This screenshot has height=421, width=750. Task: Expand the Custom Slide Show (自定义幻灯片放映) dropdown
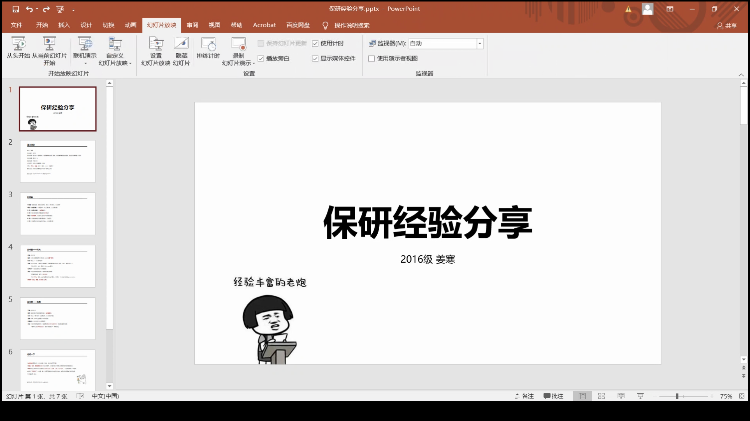click(116, 54)
